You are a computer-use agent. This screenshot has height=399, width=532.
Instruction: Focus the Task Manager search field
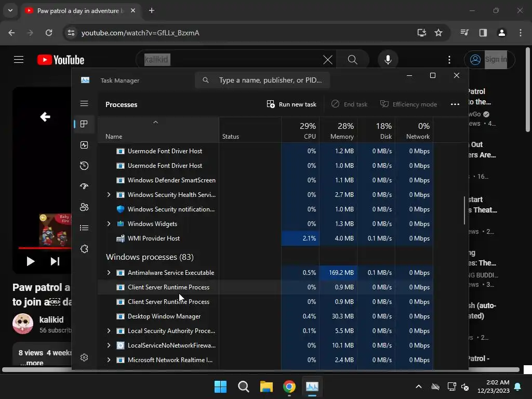(262, 80)
